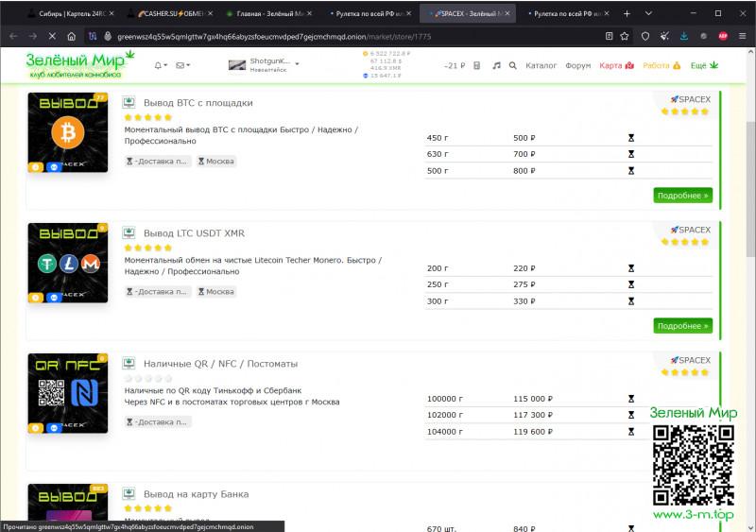The height and width of the screenshot is (532, 756).
Task: Click the bookmark star in address bar
Action: pyautogui.click(x=625, y=36)
